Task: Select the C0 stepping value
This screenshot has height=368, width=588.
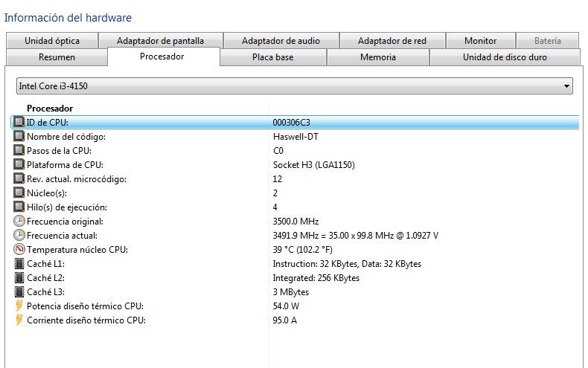Action: 278,151
